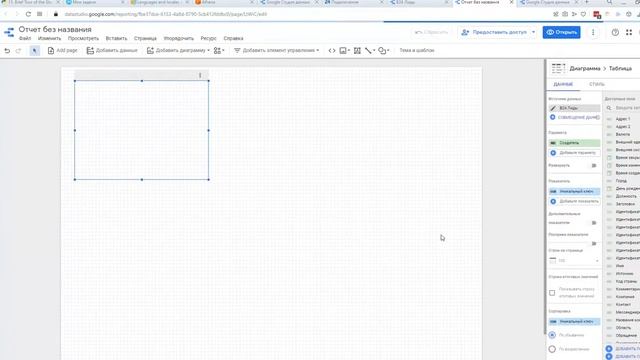Click the Добавить показатель field
This screenshot has height=360, width=640.
click(x=574, y=201)
